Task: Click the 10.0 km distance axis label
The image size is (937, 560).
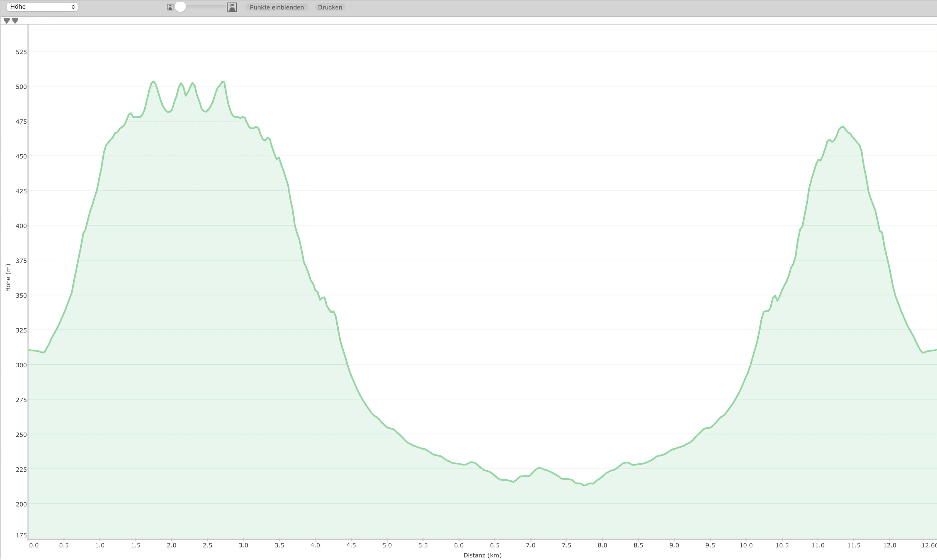Action: (746, 545)
